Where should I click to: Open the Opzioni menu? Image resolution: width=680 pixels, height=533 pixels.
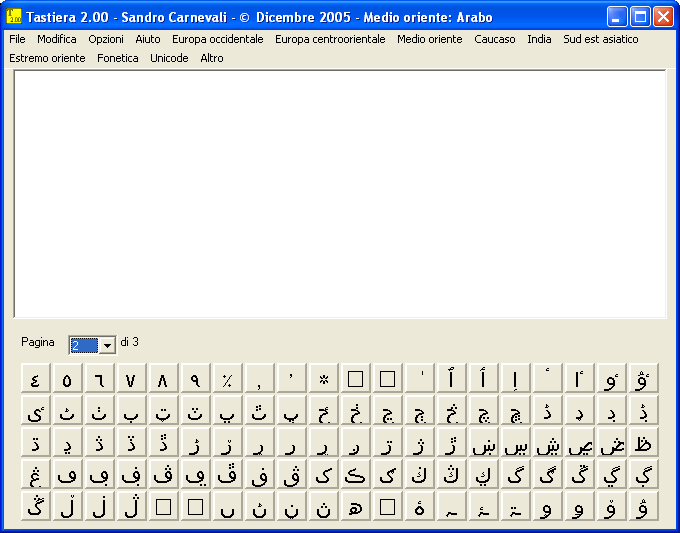pyautogui.click(x=106, y=39)
